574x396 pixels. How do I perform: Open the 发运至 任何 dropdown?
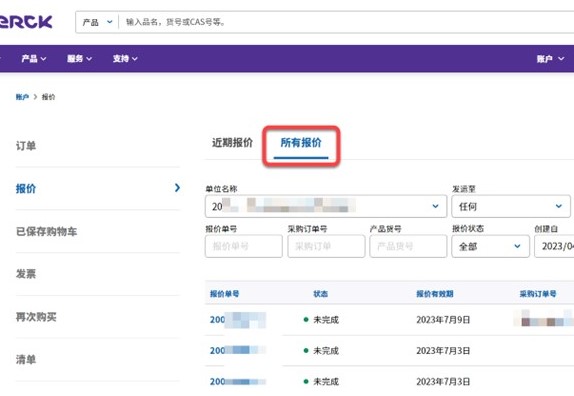click(511, 206)
